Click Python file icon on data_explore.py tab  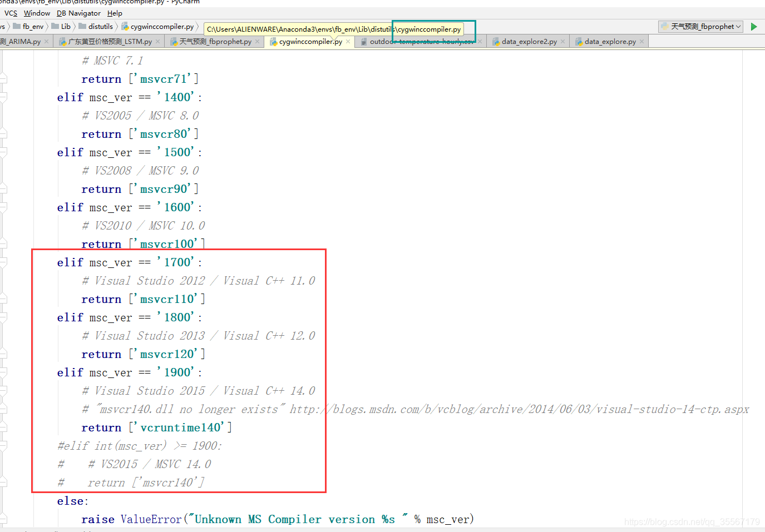pos(579,42)
